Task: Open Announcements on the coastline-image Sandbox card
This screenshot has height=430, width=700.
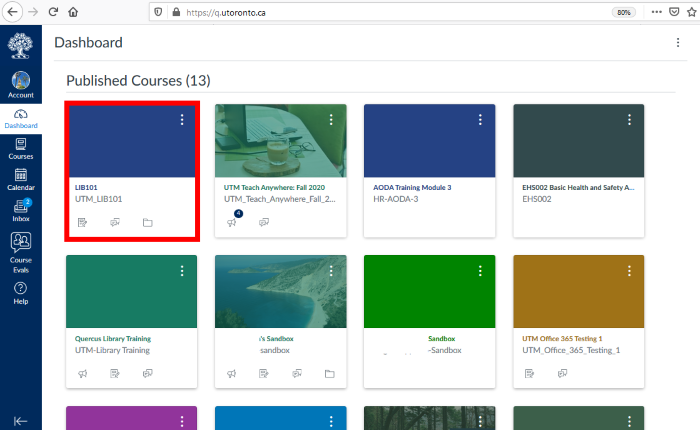Action: point(231,373)
